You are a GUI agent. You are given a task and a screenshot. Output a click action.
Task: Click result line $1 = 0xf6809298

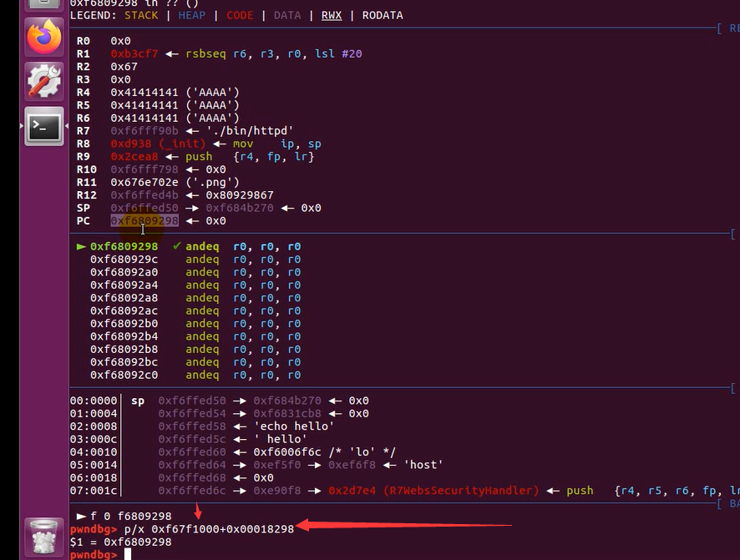[121, 542]
